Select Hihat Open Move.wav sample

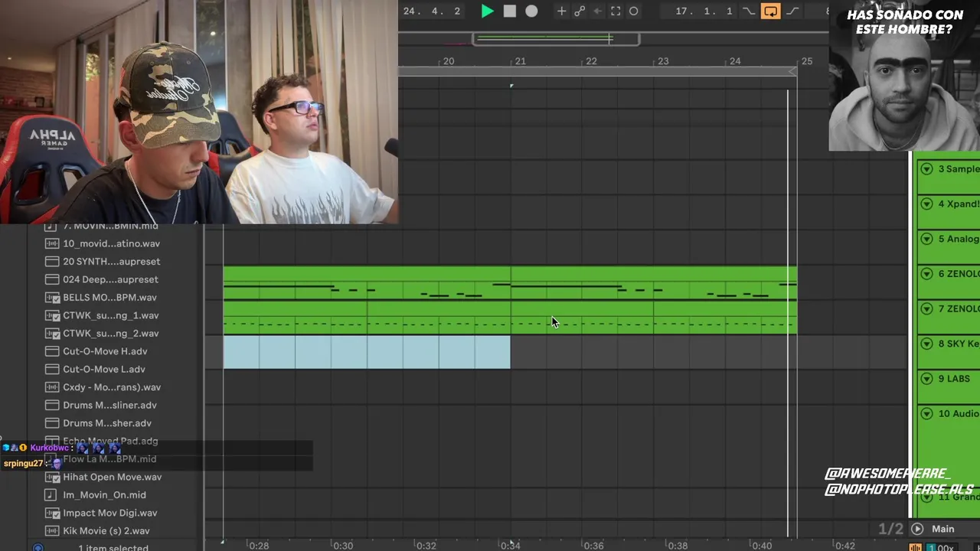(x=112, y=477)
